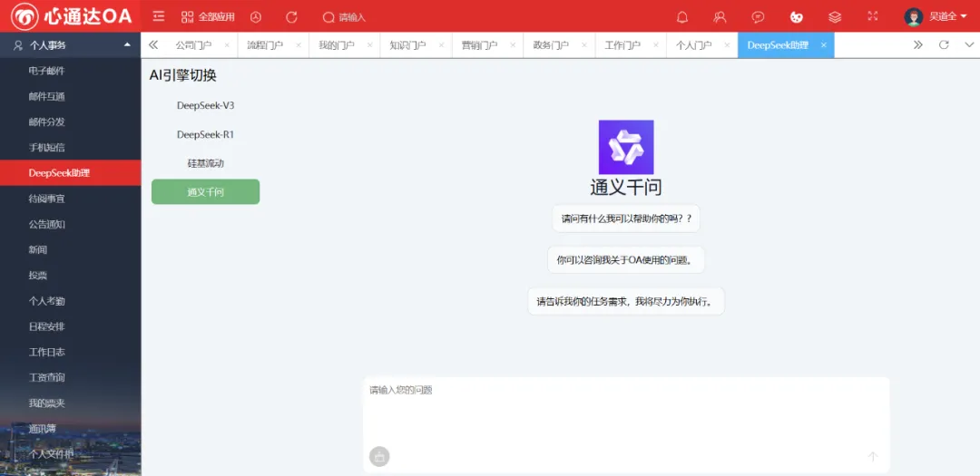
Task: Open the 知识门户 tab
Action: tap(407, 45)
